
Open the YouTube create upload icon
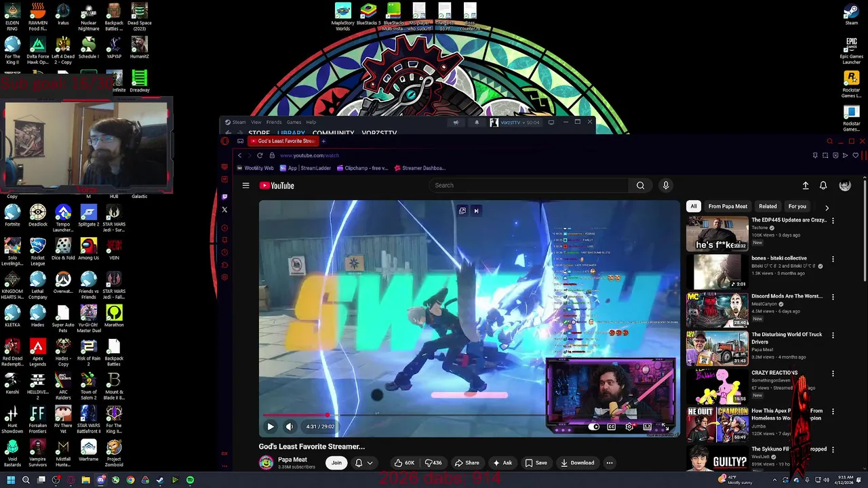pyautogui.click(x=806, y=186)
